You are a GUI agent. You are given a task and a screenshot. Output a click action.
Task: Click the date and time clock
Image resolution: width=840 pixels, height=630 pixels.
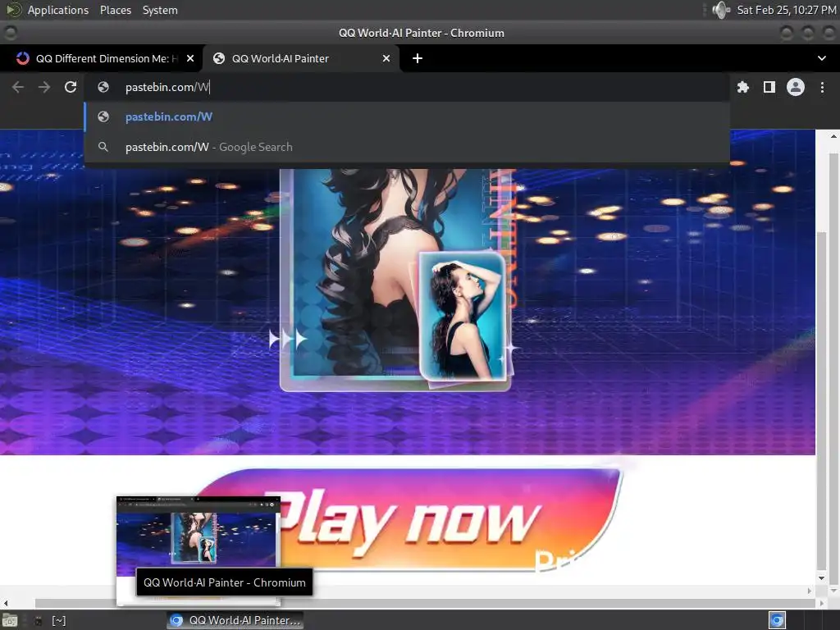click(x=786, y=10)
